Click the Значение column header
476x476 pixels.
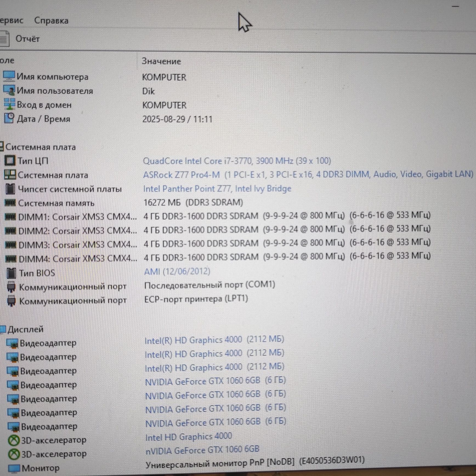tap(161, 61)
